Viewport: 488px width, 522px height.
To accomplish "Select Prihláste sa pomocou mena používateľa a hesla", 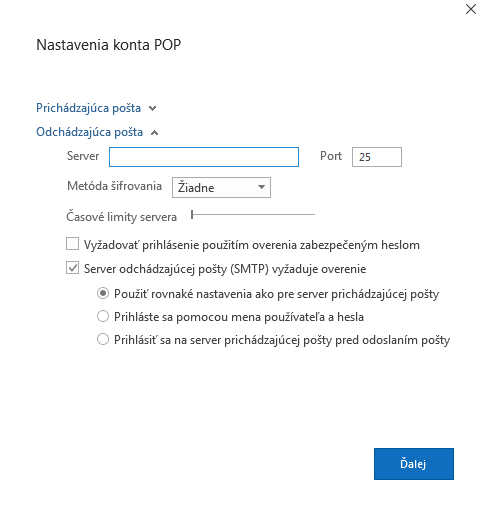I will click(103, 316).
